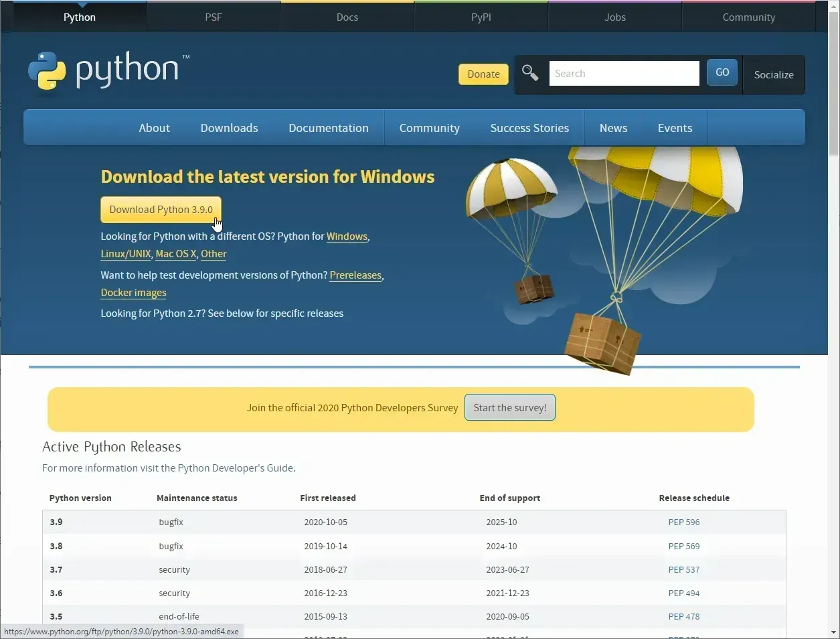
Task: Open the Documentation navigation menu
Action: point(329,128)
